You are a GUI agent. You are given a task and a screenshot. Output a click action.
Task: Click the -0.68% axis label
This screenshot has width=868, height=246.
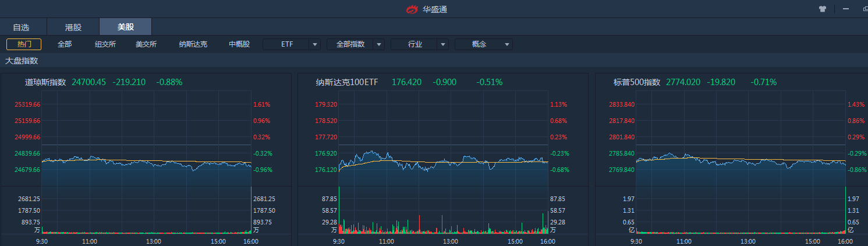click(x=559, y=170)
